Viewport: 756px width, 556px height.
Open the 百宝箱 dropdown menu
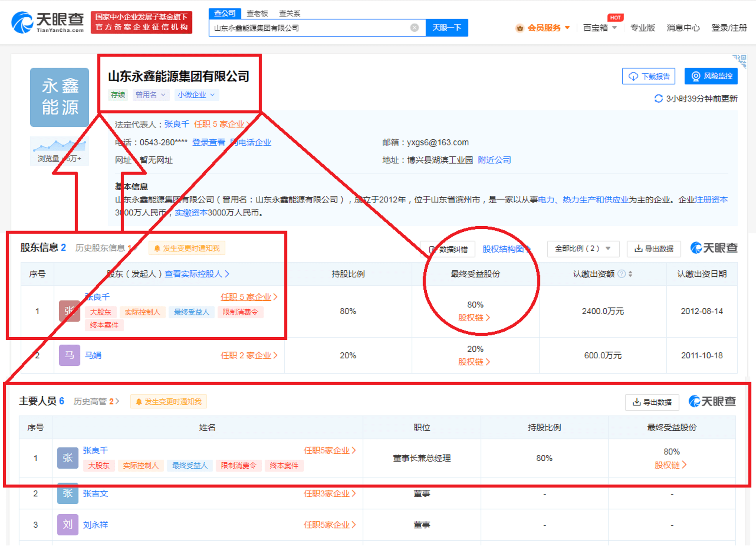(600, 28)
